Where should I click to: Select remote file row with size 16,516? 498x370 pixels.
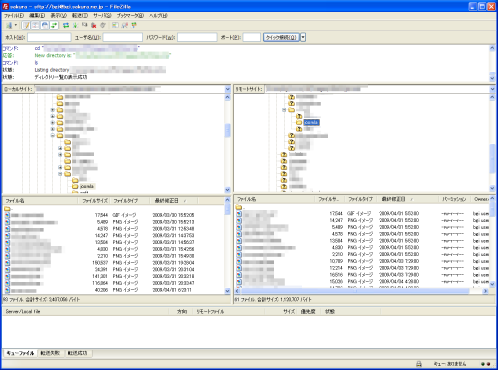(362, 275)
